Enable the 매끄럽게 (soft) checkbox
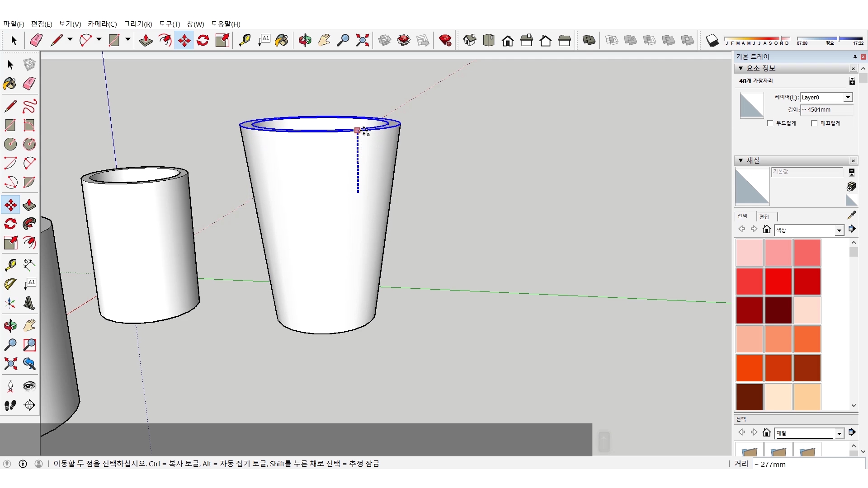This screenshot has width=868, height=488. point(815,123)
